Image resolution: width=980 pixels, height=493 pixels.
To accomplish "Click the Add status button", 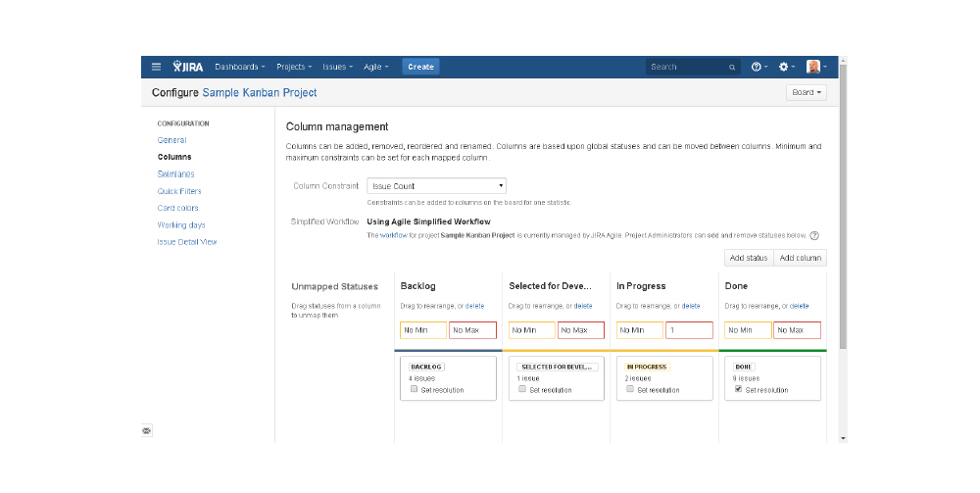I will 749,258.
